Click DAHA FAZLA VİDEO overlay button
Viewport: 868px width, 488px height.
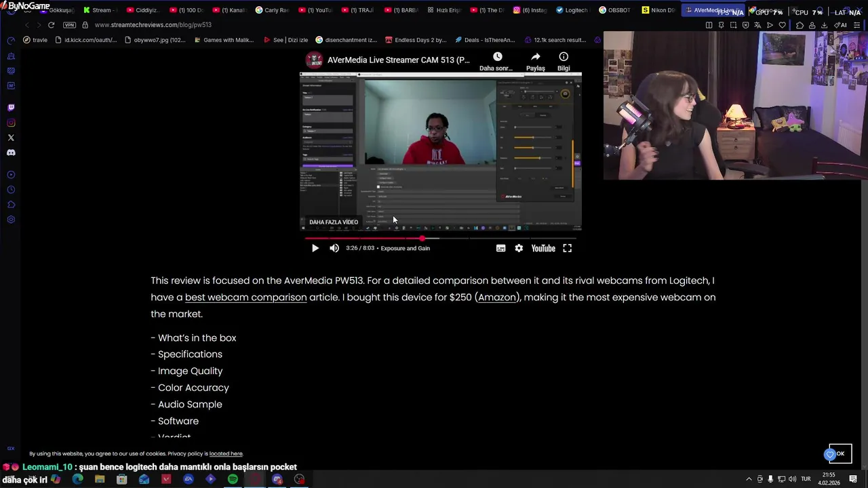coord(334,222)
